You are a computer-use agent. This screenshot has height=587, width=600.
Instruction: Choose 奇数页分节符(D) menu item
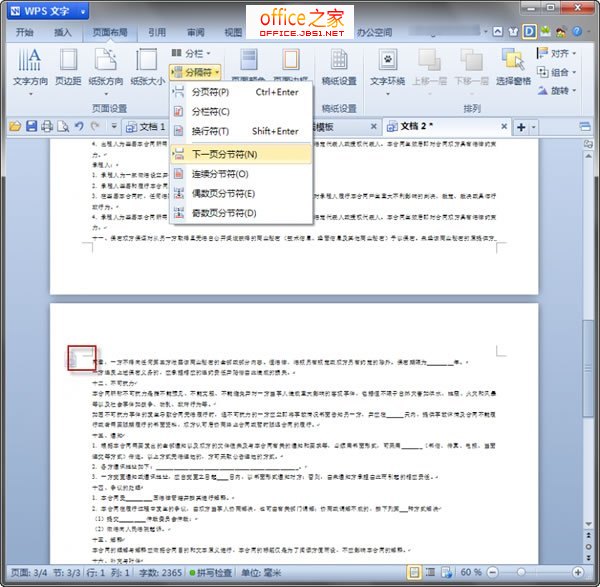pyautogui.click(x=241, y=213)
